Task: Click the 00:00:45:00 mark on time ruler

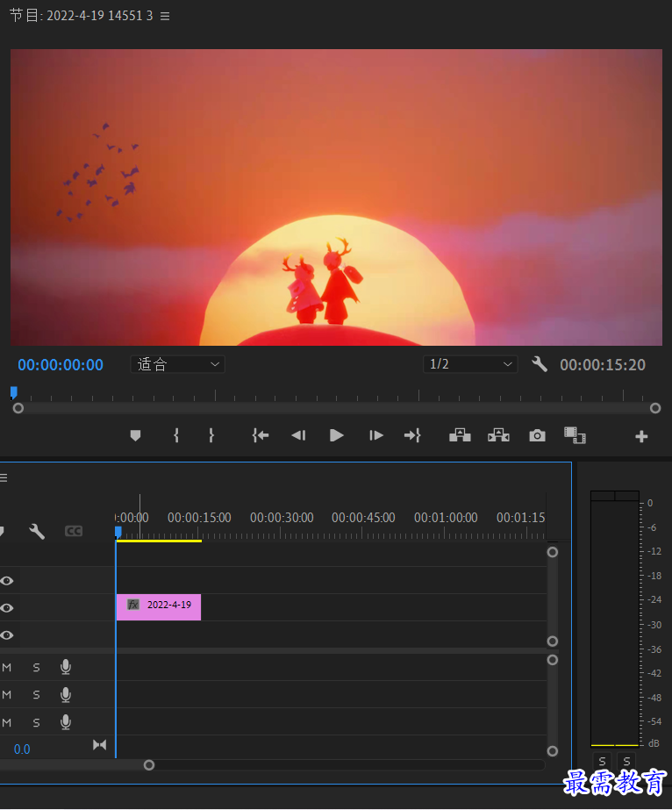Action: point(363,518)
